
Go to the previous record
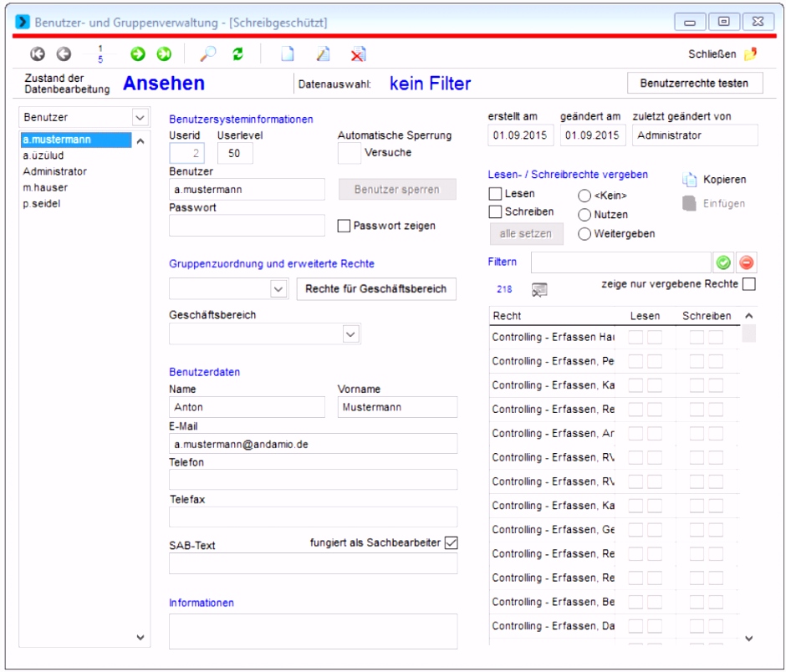(x=64, y=53)
